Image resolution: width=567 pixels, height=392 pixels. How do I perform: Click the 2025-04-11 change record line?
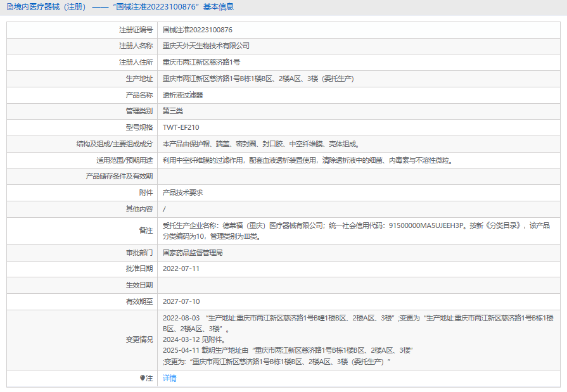(288, 356)
